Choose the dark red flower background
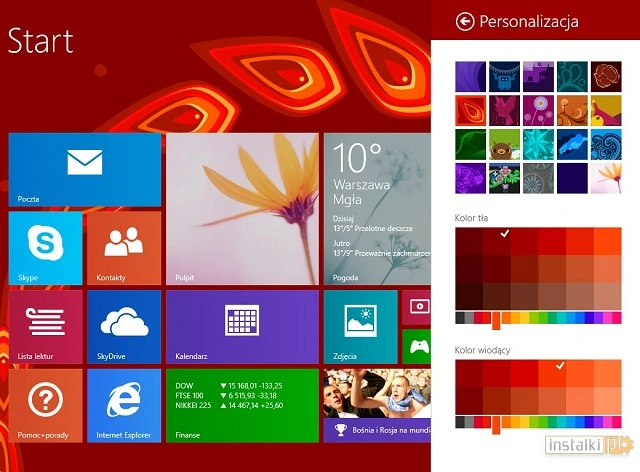640x472 pixels. click(606, 76)
